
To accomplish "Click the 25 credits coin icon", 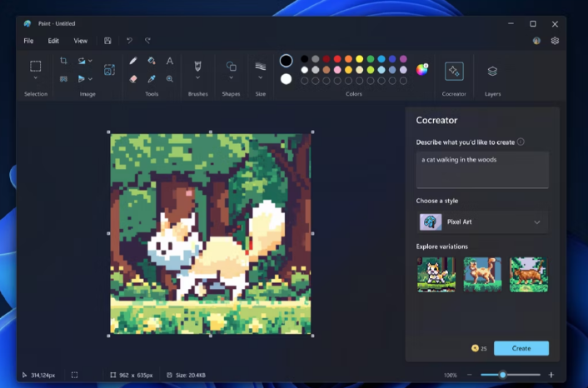I will [475, 348].
